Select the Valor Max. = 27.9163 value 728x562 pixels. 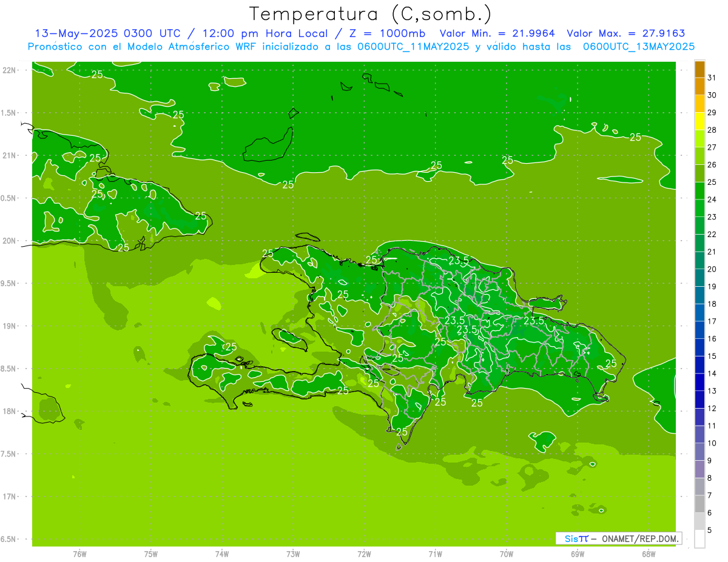626,33
